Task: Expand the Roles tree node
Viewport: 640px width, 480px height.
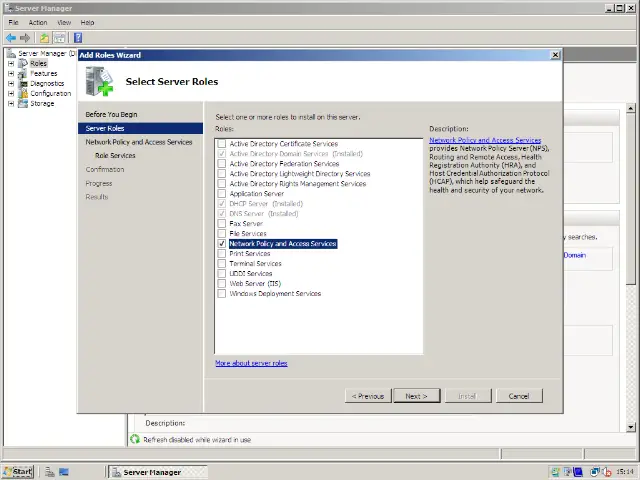Action: point(11,63)
